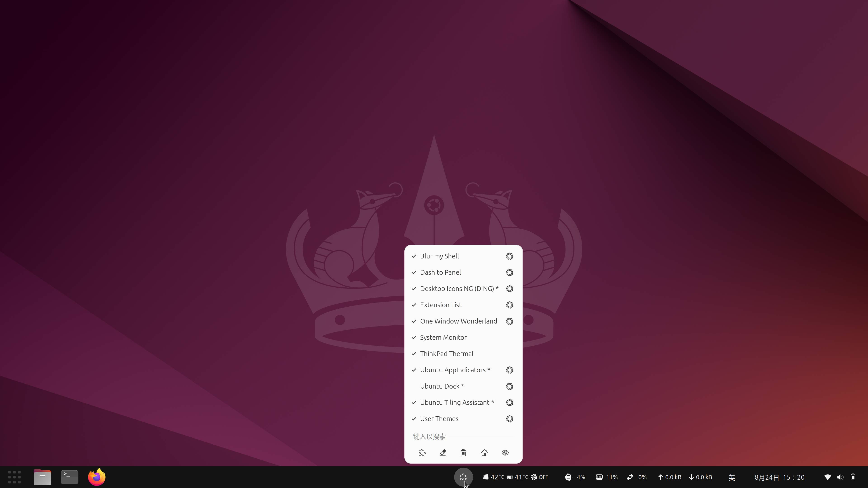868x488 pixels.
Task: Toggle the ThinkPad Thermal extension
Action: click(x=463, y=354)
